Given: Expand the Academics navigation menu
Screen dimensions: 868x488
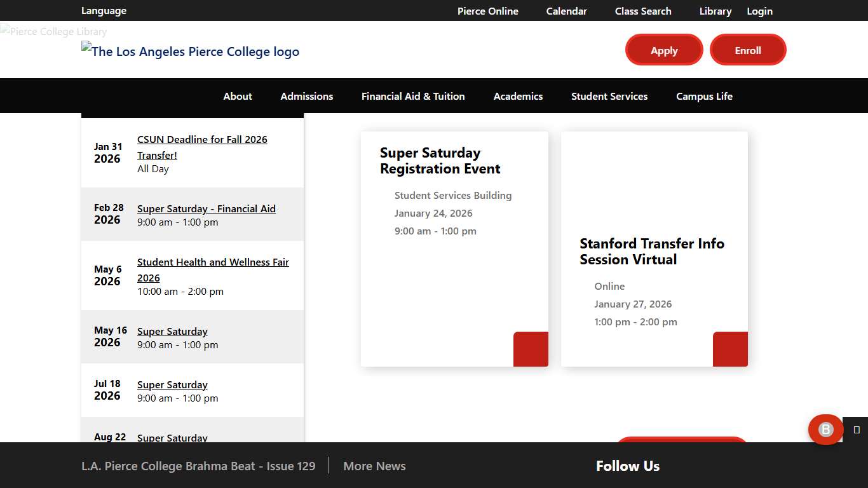Looking at the screenshot, I should [x=518, y=96].
